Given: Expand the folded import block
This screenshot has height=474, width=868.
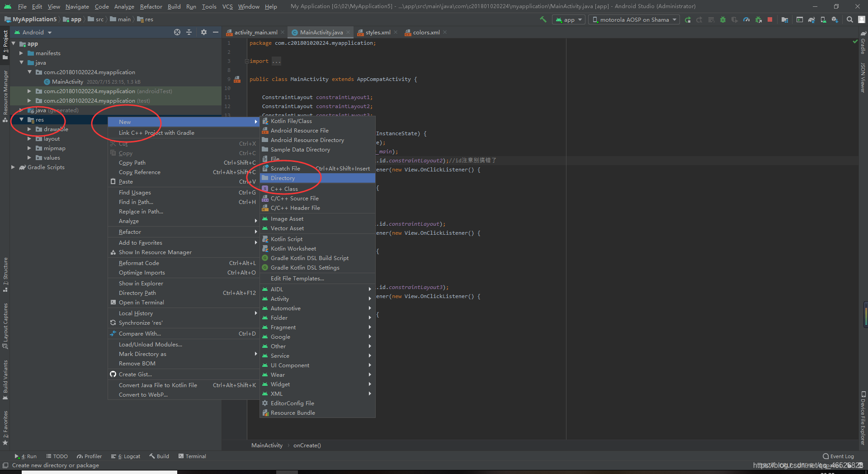Looking at the screenshot, I should 247,61.
